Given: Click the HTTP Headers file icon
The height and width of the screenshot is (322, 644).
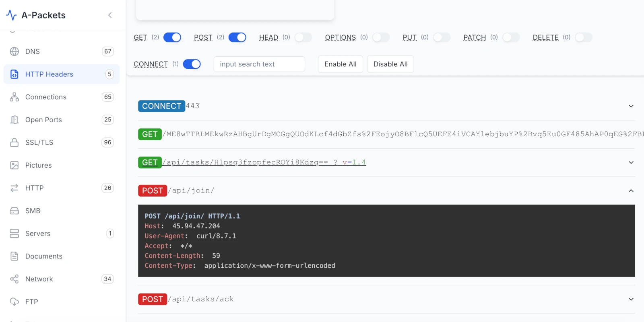Looking at the screenshot, I should pyautogui.click(x=14, y=74).
